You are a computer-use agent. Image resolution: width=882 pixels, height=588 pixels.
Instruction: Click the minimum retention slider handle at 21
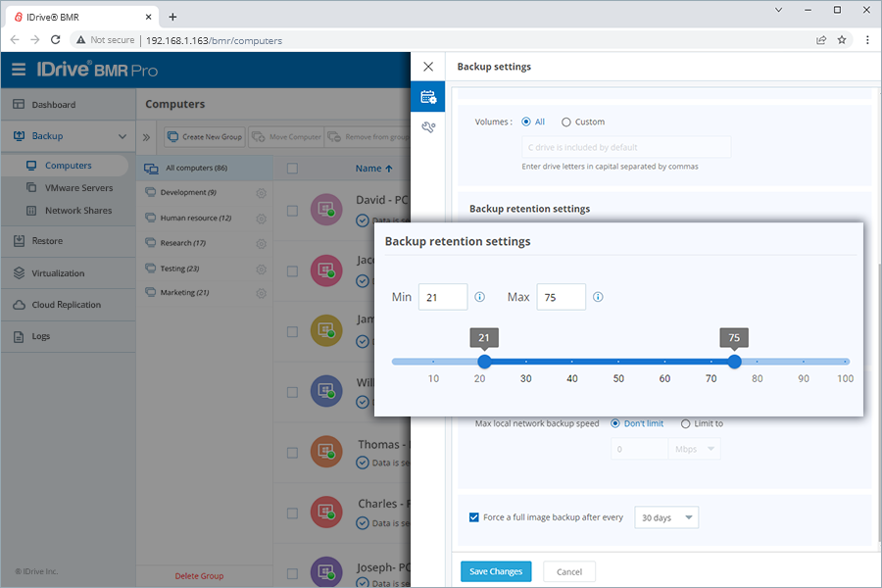484,362
